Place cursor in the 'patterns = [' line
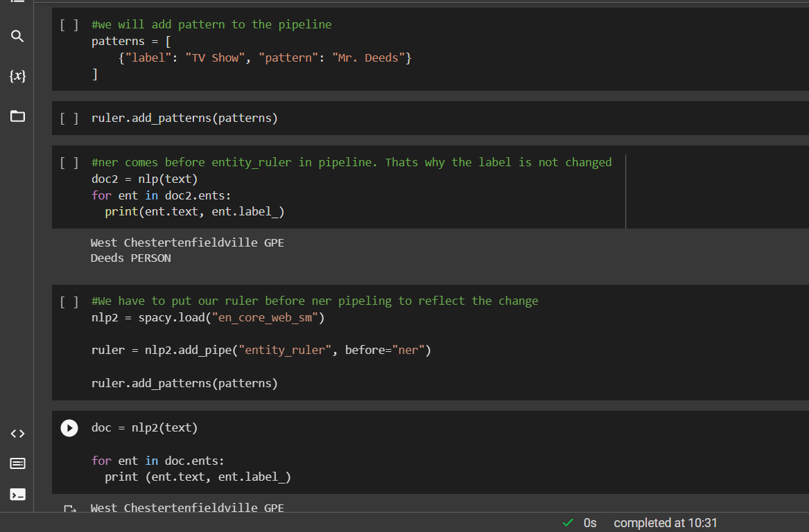The image size is (809, 532). click(x=131, y=42)
